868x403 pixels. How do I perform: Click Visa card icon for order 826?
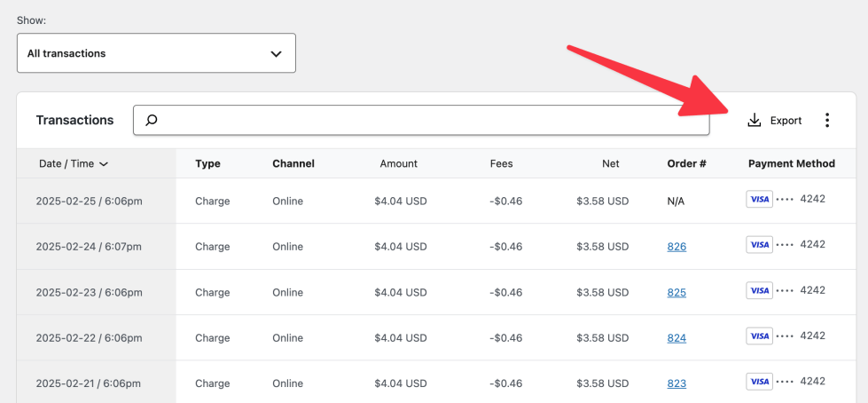click(x=759, y=244)
